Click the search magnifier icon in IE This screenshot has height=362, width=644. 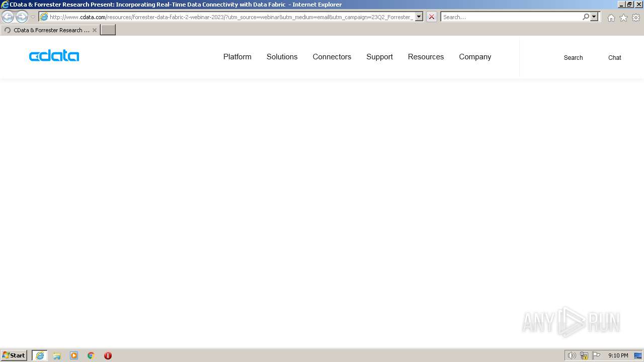586,17
